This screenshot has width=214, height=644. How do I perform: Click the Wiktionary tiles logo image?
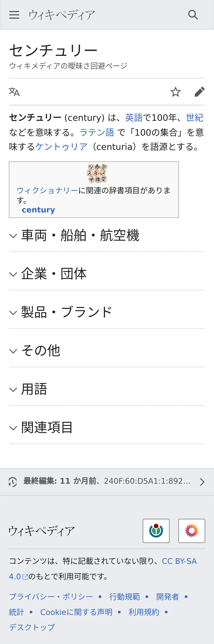97,173
